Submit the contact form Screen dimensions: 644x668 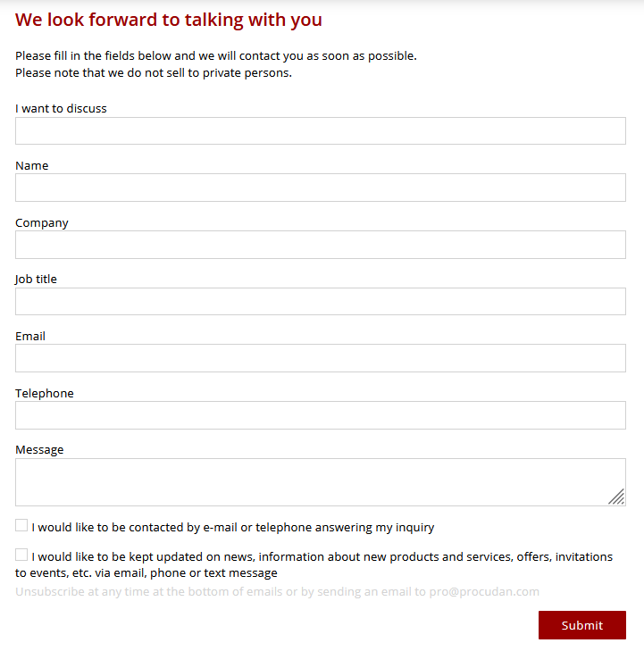click(582, 625)
